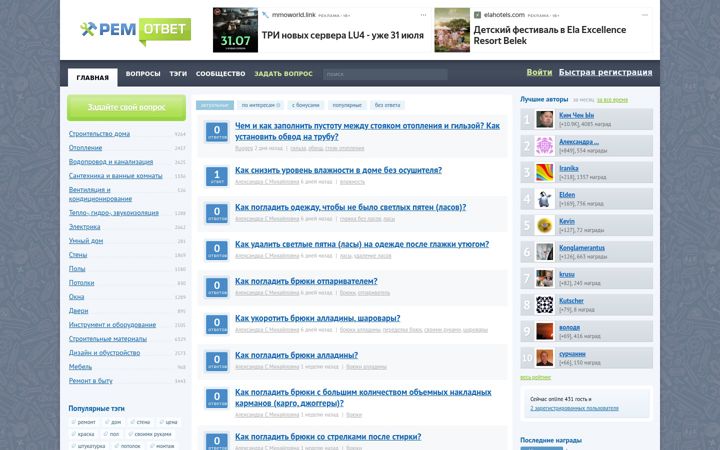Open question Как укоротить брюки алладины
The image size is (720, 450).
tap(317, 318)
